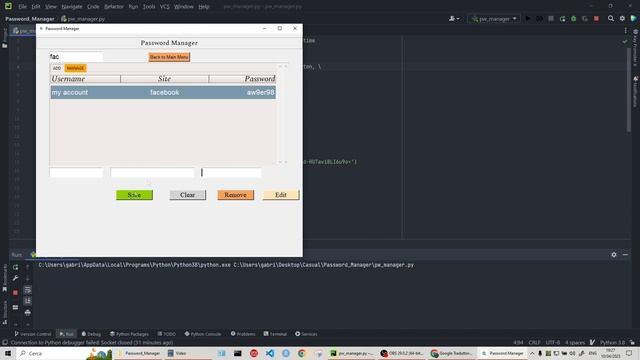Screen dimensions: 640x360
Task: Select the 'my account' facebook row
Action: click(163, 93)
